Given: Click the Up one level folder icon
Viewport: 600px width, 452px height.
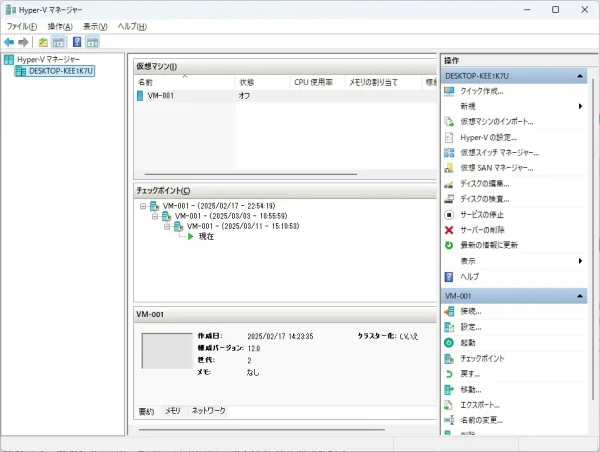Looking at the screenshot, I should click(x=43, y=42).
